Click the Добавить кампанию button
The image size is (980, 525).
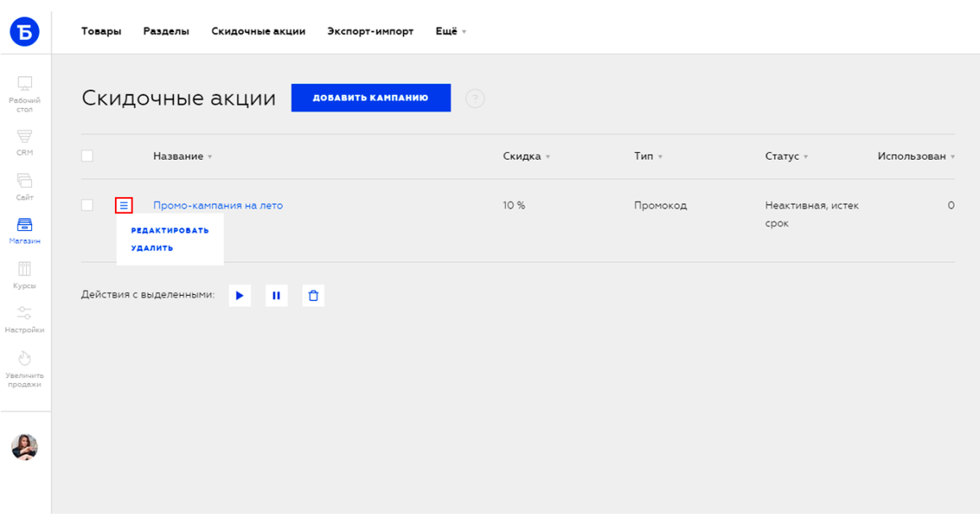pyautogui.click(x=371, y=97)
